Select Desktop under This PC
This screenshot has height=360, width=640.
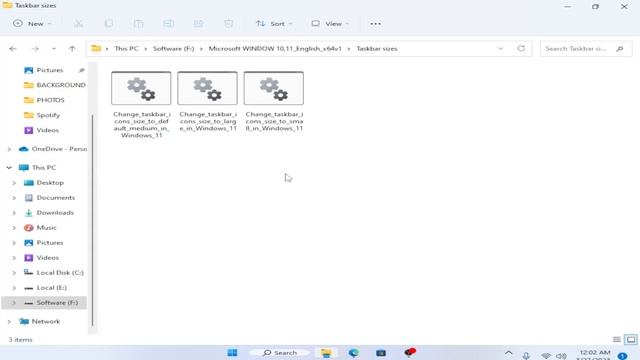(x=44, y=183)
